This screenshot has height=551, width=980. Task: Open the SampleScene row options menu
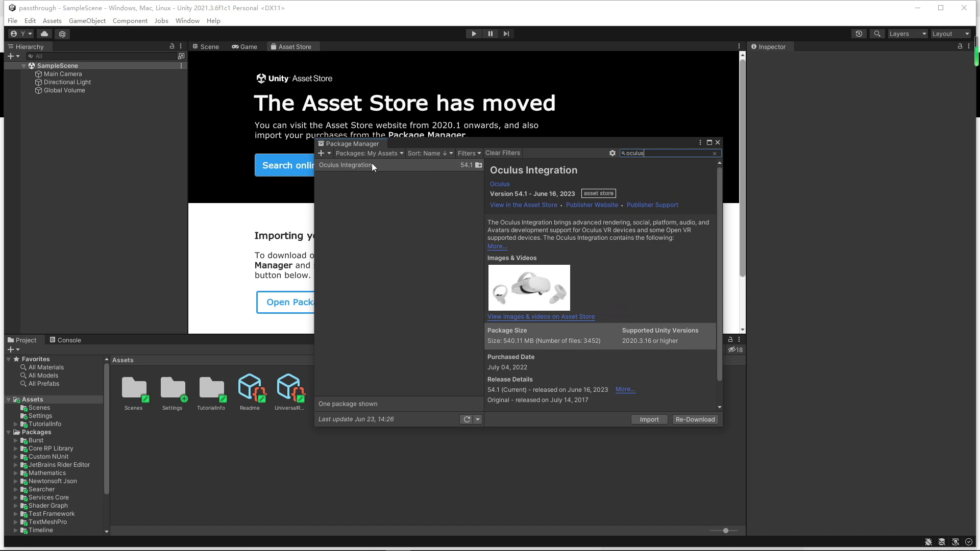[181, 66]
